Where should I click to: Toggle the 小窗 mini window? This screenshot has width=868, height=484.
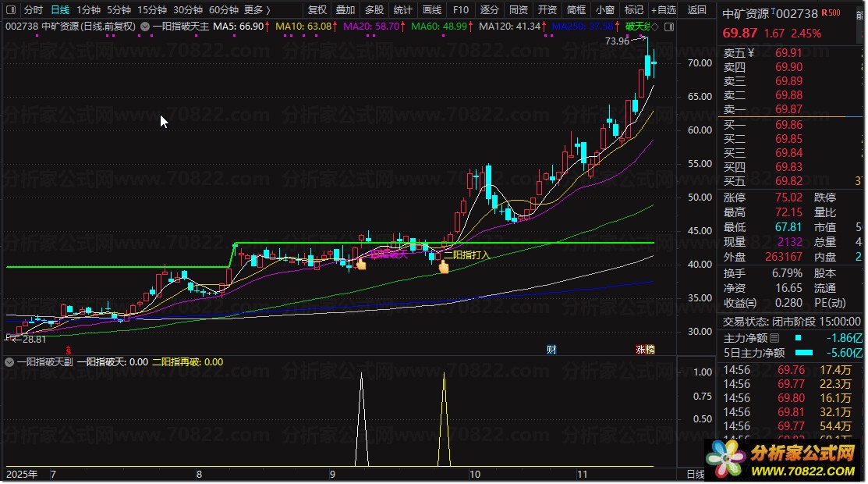[604, 10]
